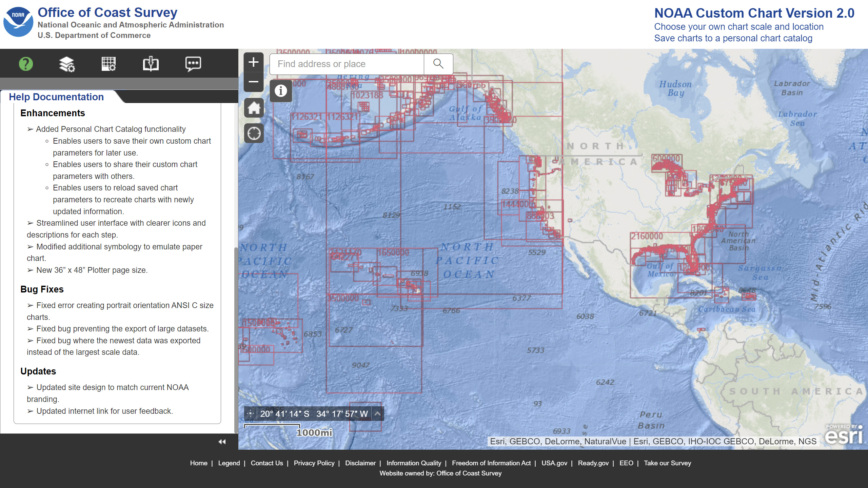Click the 2160000 chart label near Gulf of Mexico

[x=647, y=236]
